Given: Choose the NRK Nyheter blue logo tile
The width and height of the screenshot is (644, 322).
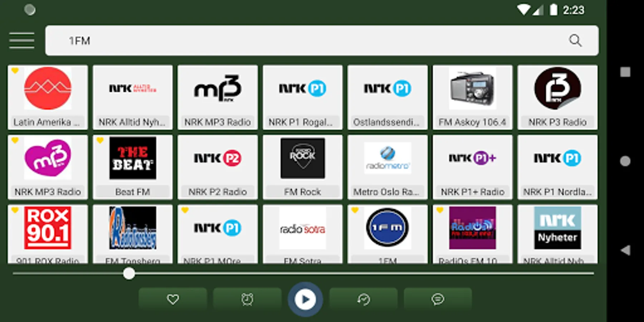Looking at the screenshot, I should pos(557,234).
